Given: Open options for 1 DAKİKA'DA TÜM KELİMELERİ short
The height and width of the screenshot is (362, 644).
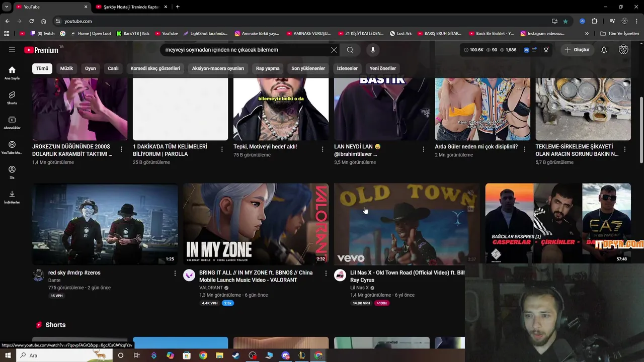Looking at the screenshot, I should click(x=222, y=149).
